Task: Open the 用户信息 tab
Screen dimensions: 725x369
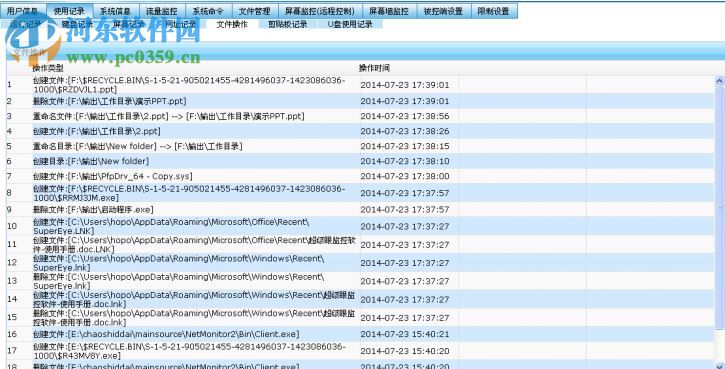Action: (x=23, y=11)
